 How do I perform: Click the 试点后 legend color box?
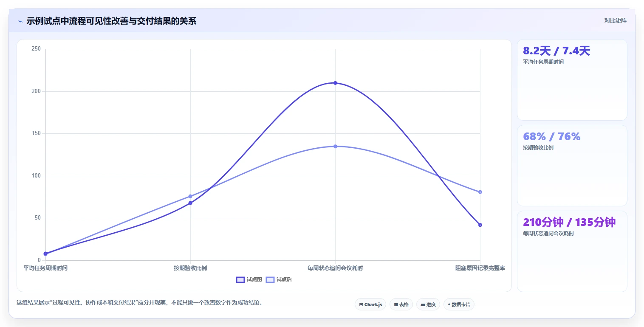click(270, 279)
